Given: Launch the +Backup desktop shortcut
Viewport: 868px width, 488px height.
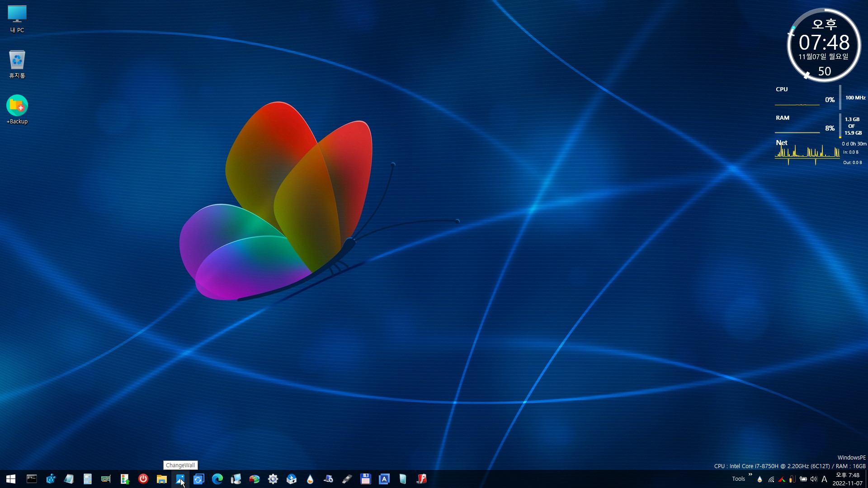Looking at the screenshot, I should [x=17, y=110].
